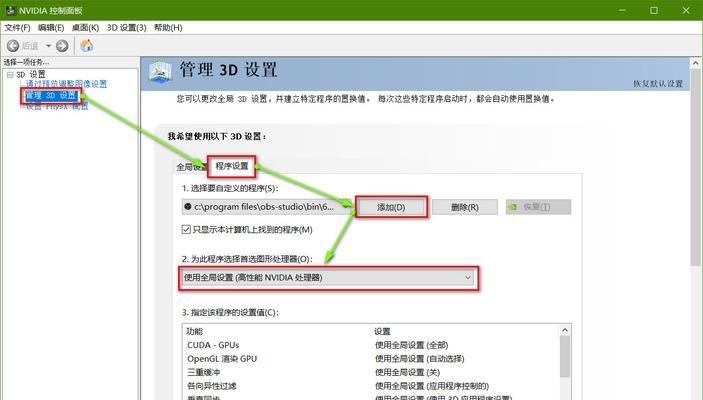The width and height of the screenshot is (703, 400).
Task: Collapse the 3D 设置 tree node
Action: [x=10, y=74]
